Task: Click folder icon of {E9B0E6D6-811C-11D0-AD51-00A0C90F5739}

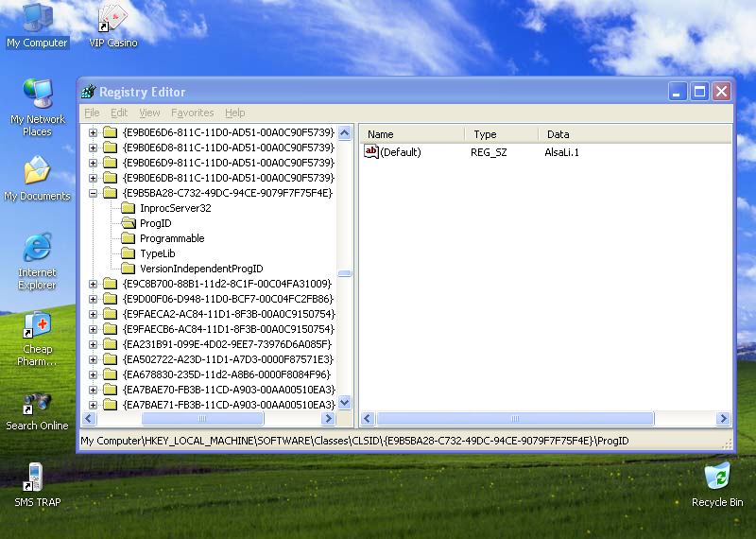Action: click(111, 132)
